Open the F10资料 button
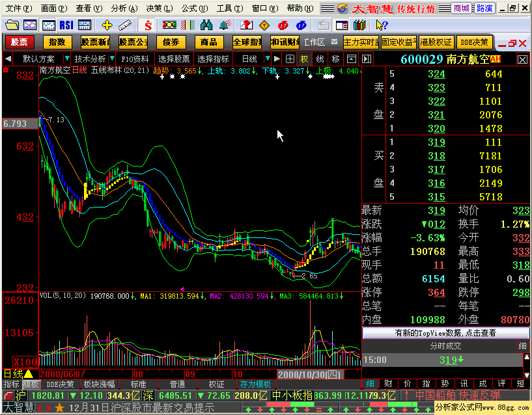This screenshot has width=532, height=415. (x=135, y=59)
